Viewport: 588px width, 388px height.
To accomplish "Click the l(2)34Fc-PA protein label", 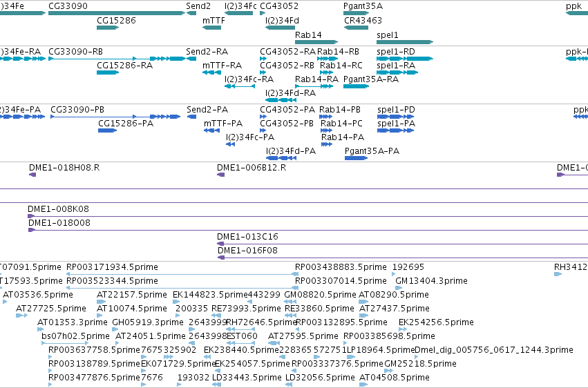I will point(250,137).
